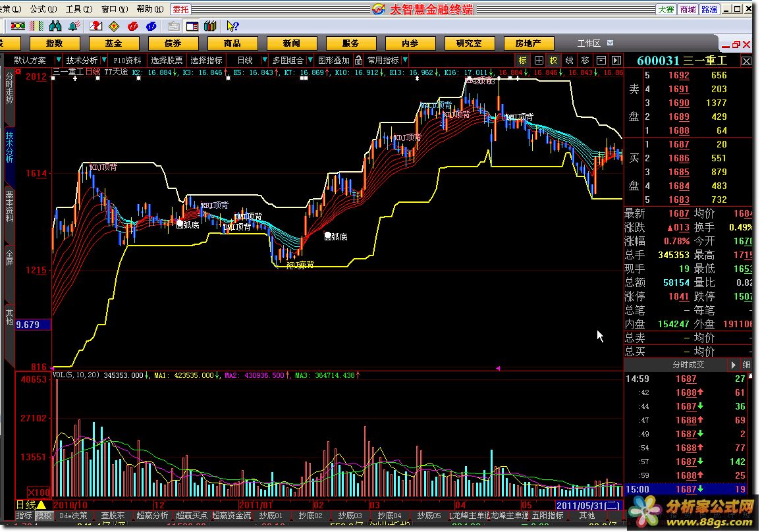This screenshot has height=532, width=760.
Task: Click the 线 drawing-line toolbar button
Action: 570,60
